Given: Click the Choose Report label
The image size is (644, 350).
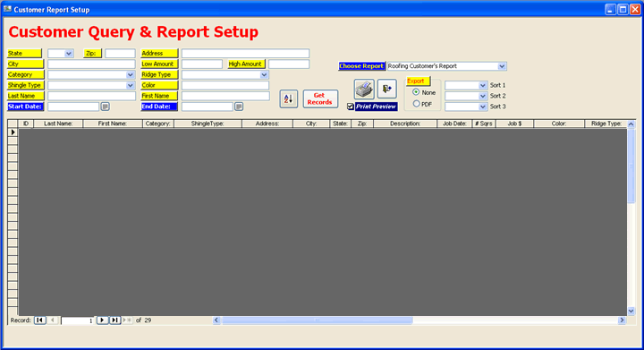Looking at the screenshot, I should pyautogui.click(x=361, y=66).
